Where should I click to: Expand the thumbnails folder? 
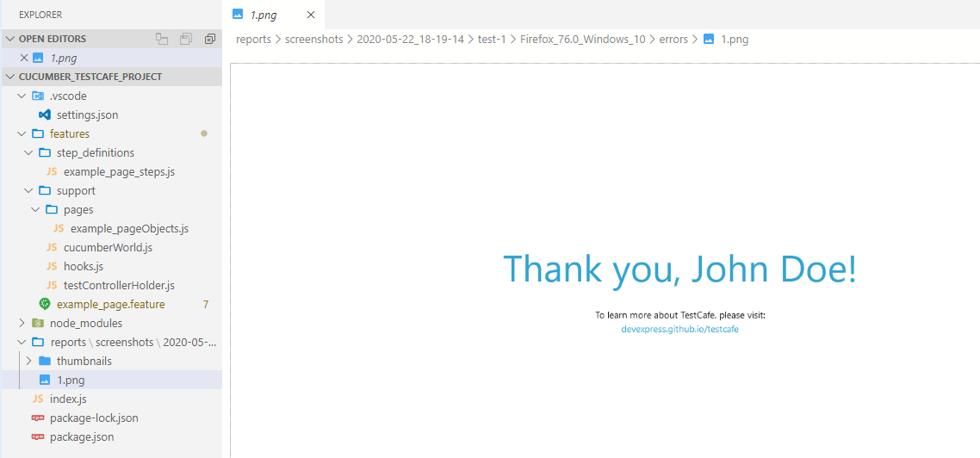pyautogui.click(x=28, y=362)
